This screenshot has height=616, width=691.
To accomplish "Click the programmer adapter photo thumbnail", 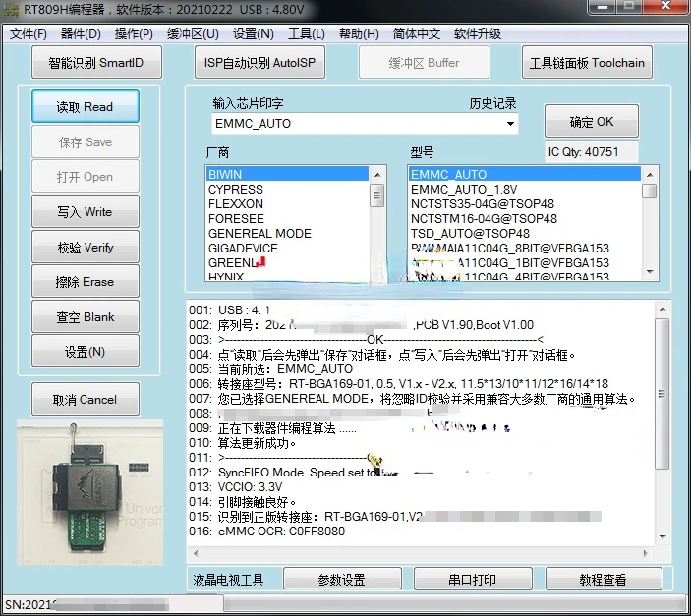I will 89,492.
